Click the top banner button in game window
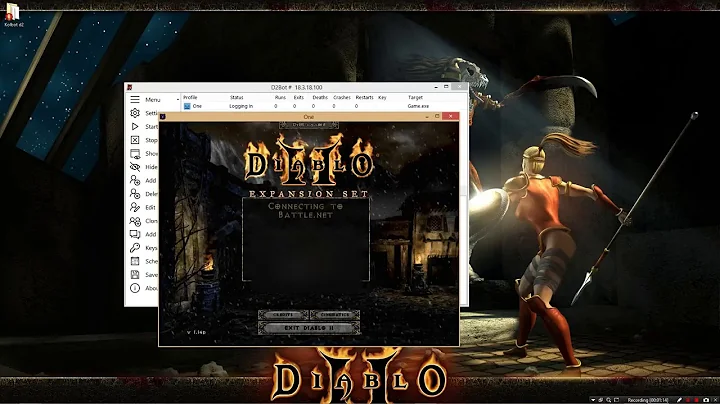Screen dimensions: 720x404 (x=309, y=125)
